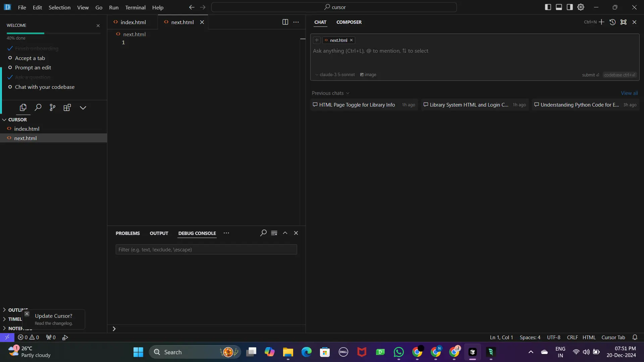Image resolution: width=644 pixels, height=362 pixels.
Task: Click the More Actions ellipsis icon
Action: click(296, 22)
